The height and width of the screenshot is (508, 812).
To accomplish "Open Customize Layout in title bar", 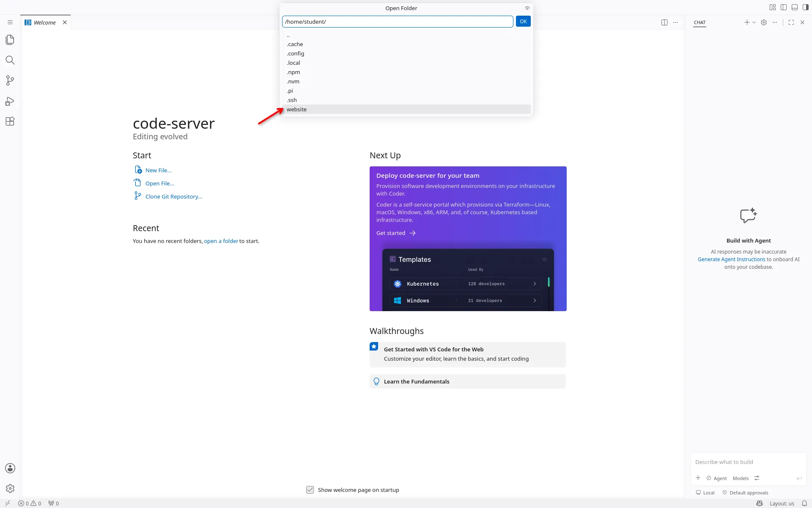I will pos(773,7).
